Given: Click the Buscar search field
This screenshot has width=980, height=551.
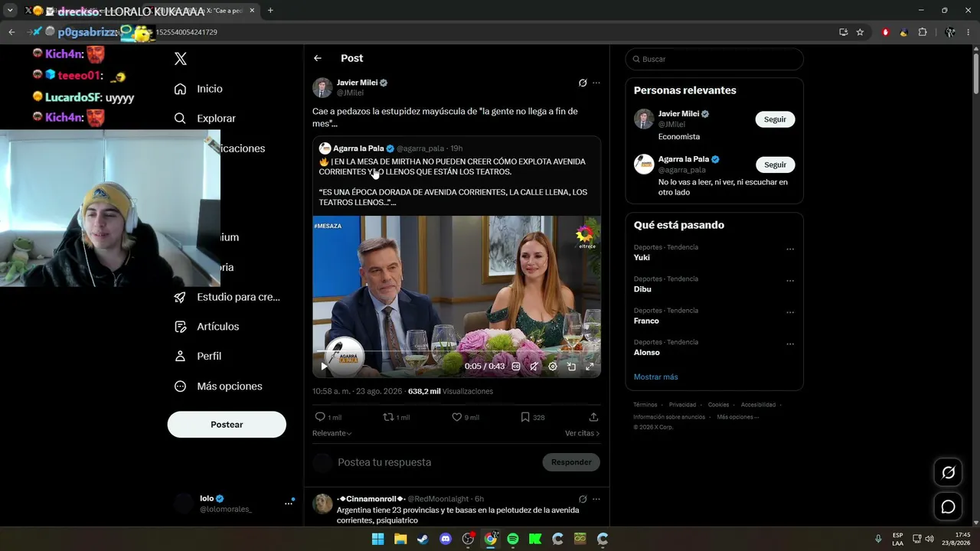Looking at the screenshot, I should coord(714,59).
